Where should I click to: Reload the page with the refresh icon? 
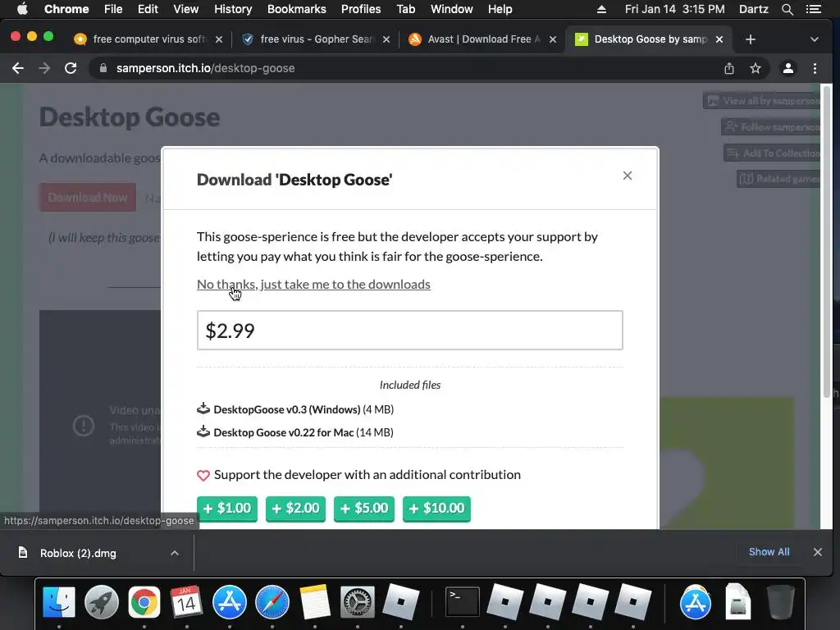point(71,68)
